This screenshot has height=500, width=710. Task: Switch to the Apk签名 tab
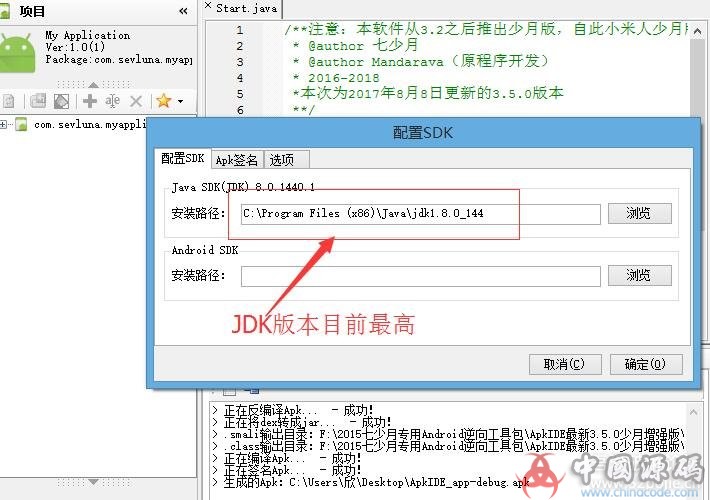[x=237, y=160]
